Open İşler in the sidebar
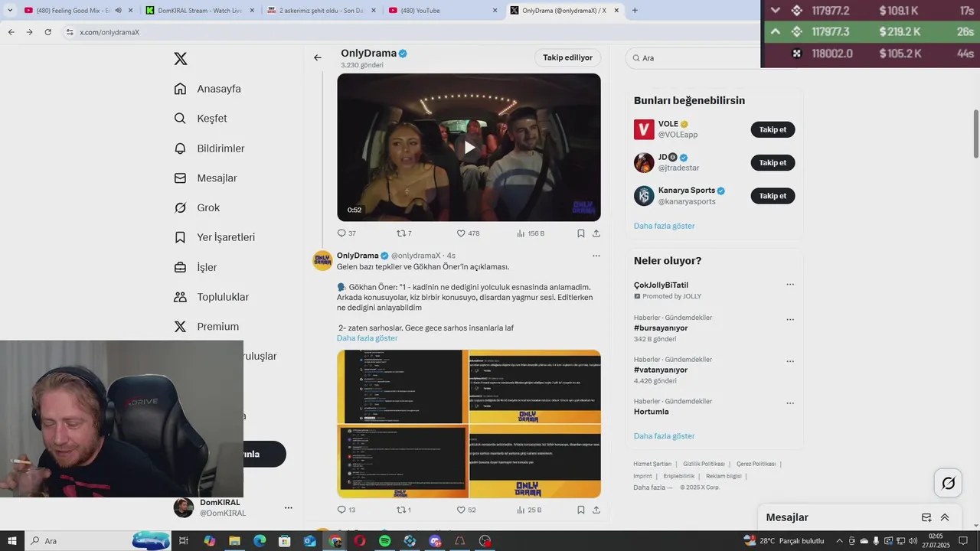 [195, 267]
